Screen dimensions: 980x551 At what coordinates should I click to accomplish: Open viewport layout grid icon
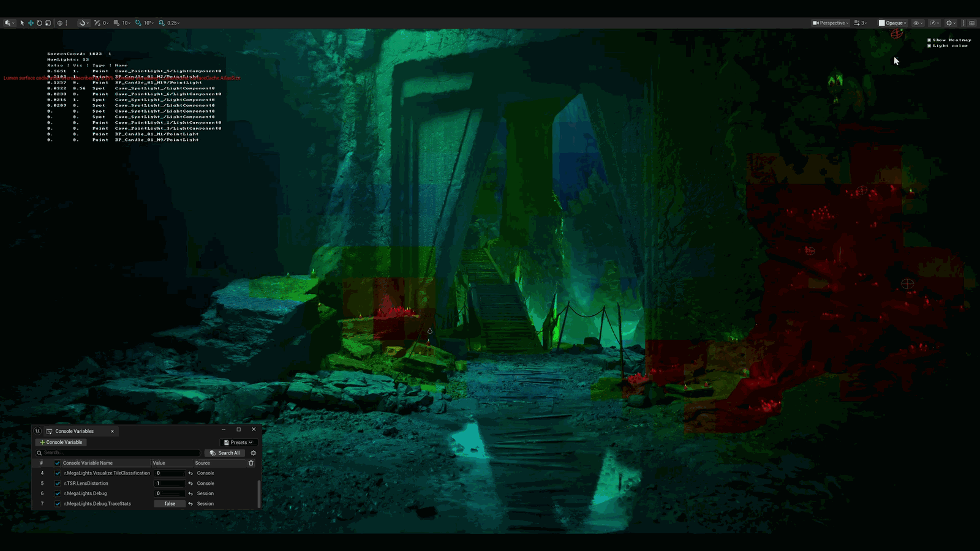[971, 23]
